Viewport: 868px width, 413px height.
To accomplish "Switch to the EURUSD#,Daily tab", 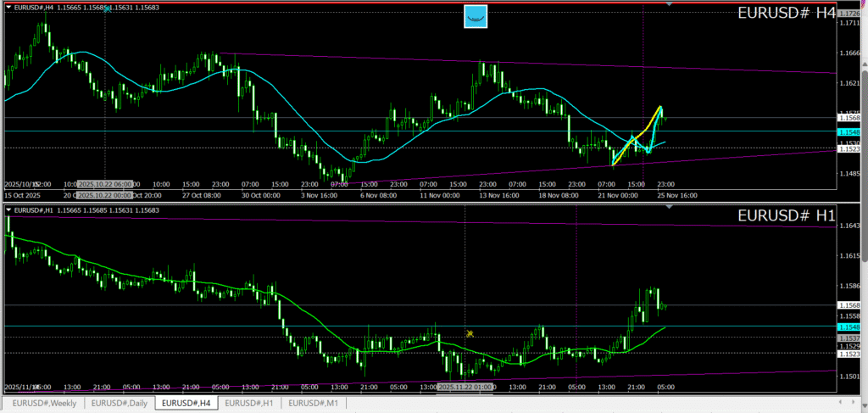I will coord(120,403).
